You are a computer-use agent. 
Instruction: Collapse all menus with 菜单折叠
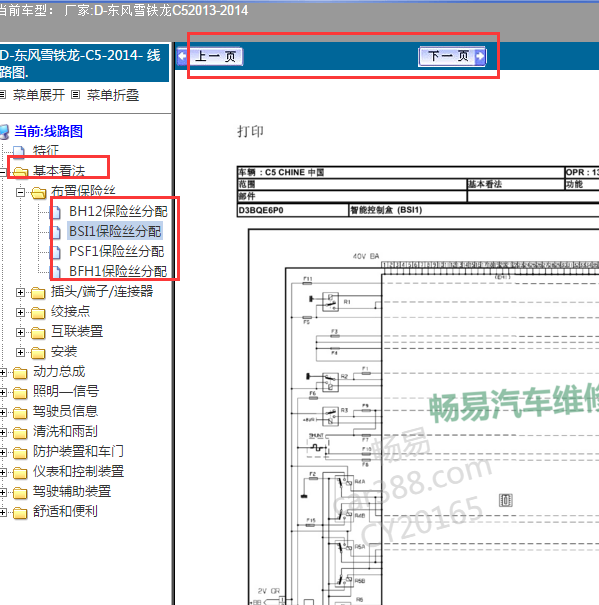point(113,95)
